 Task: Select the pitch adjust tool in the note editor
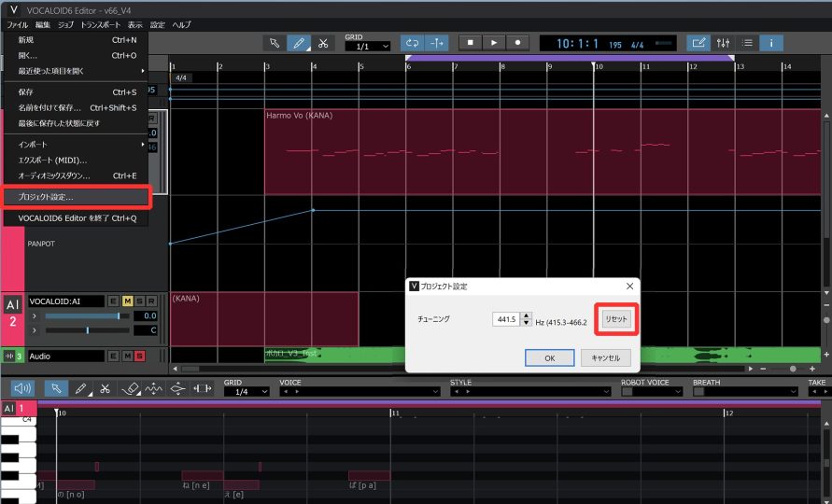[177, 388]
